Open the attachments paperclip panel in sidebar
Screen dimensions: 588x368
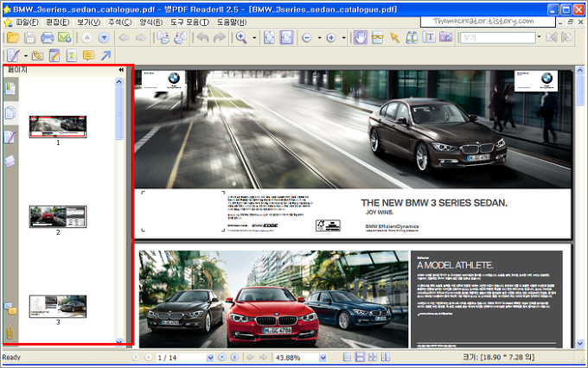click(x=10, y=333)
